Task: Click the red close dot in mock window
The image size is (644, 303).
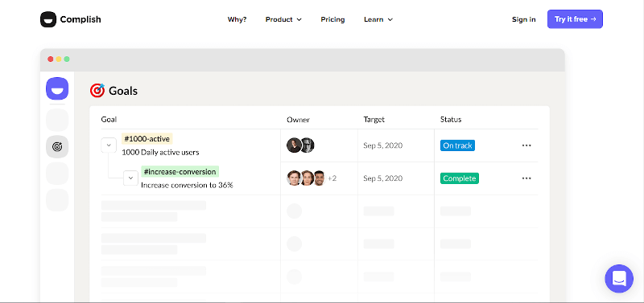Action: 51,59
